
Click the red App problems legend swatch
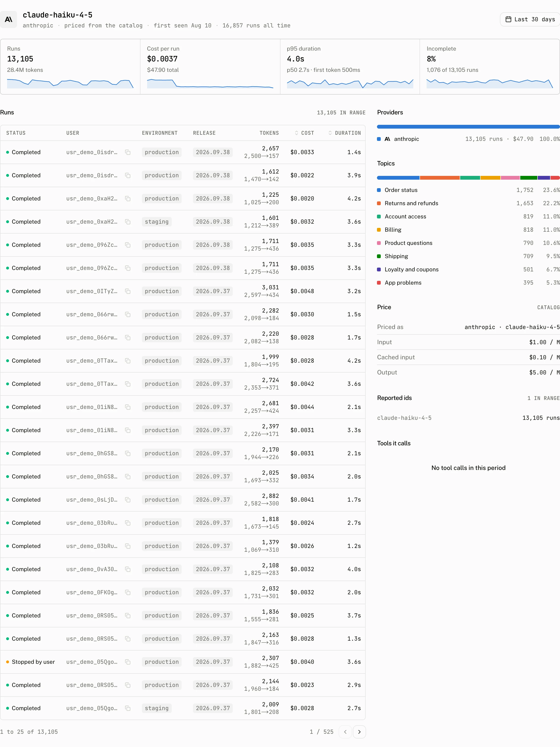[379, 283]
